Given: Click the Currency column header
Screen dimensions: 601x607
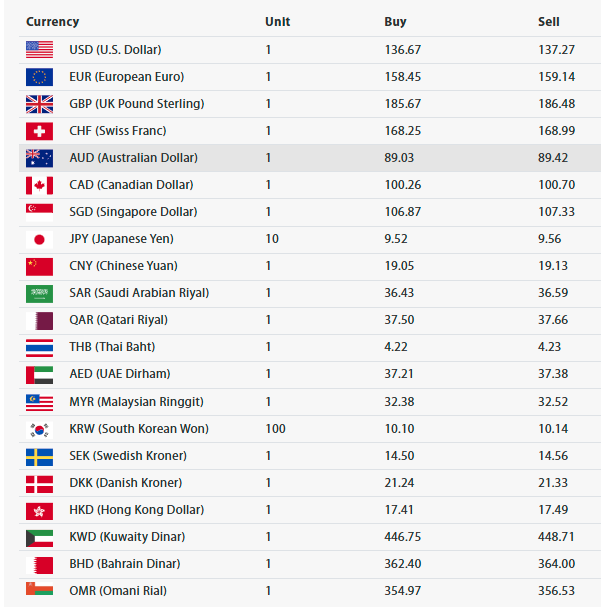Looking at the screenshot, I should coord(53,22).
